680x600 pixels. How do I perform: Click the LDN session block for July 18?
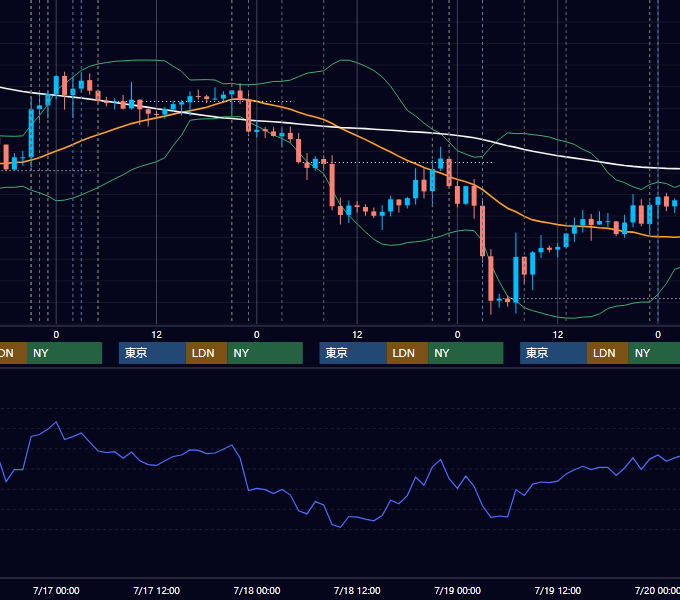click(407, 353)
